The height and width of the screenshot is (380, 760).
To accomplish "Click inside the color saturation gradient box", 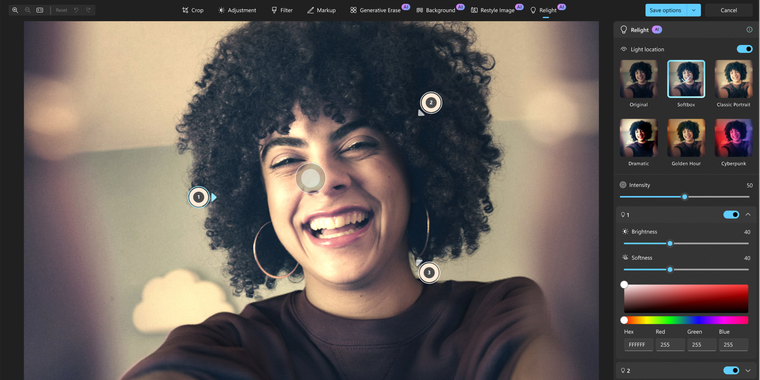I will pyautogui.click(x=686, y=299).
